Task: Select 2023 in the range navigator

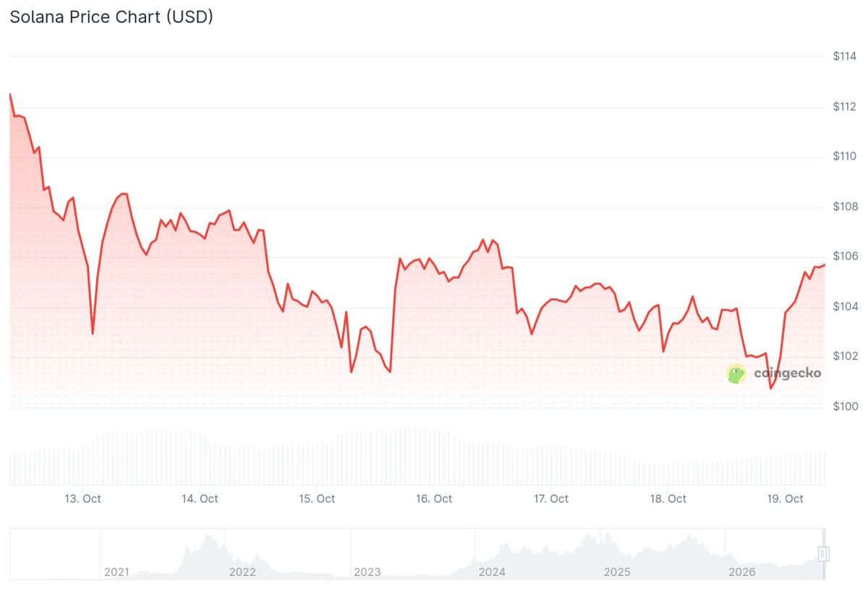Action: pos(367,572)
